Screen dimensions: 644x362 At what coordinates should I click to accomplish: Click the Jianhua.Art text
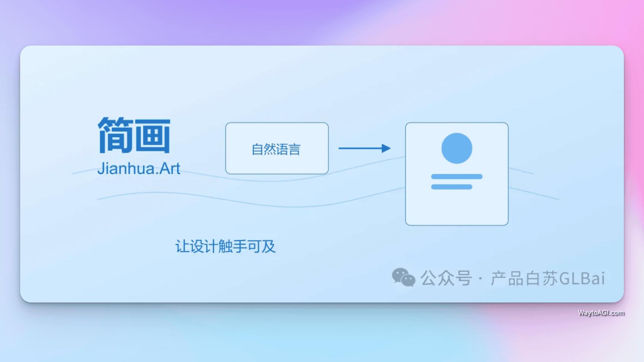point(139,168)
